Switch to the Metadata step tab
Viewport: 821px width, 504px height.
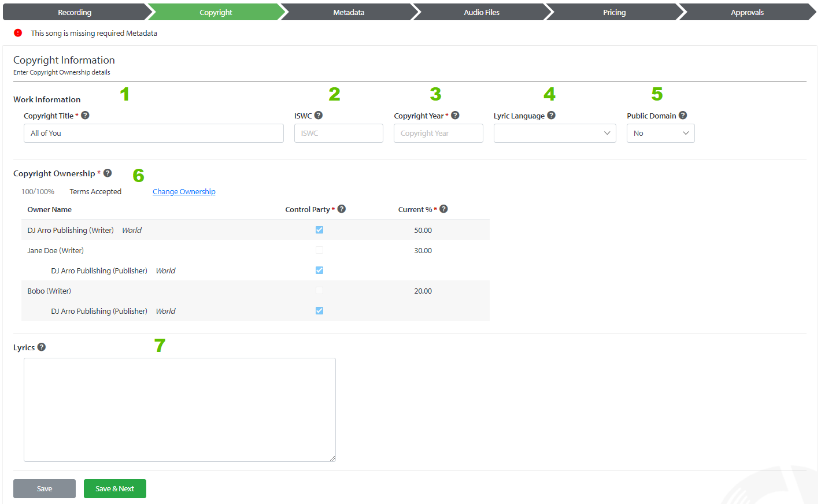click(x=349, y=12)
